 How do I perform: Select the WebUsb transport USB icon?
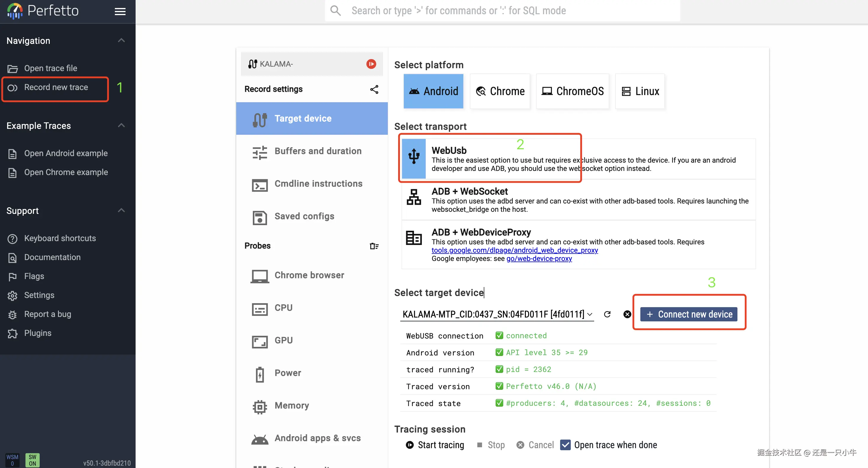tap(414, 158)
